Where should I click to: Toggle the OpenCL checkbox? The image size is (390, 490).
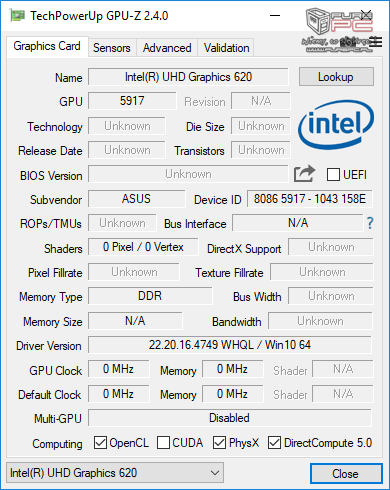coord(100,443)
